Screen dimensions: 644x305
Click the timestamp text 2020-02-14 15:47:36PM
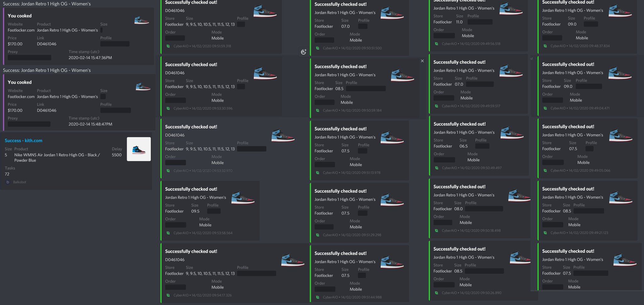90,58
